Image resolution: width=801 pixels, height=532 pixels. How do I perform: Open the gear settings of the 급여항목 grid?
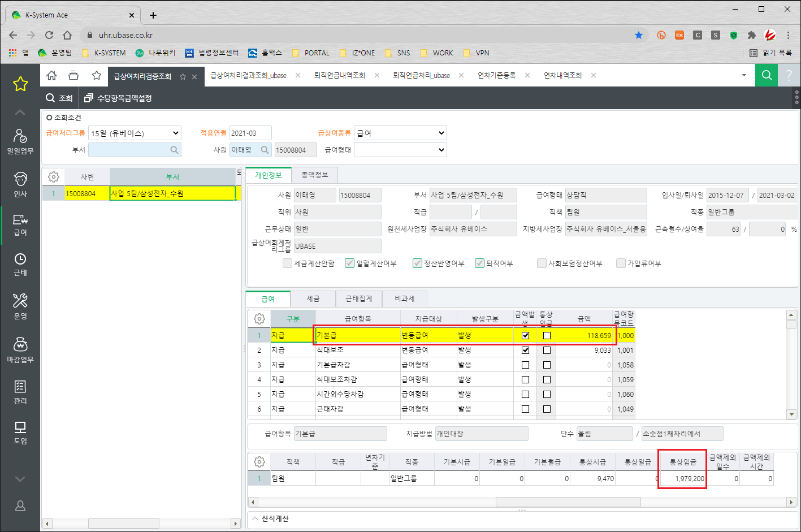[x=259, y=319]
